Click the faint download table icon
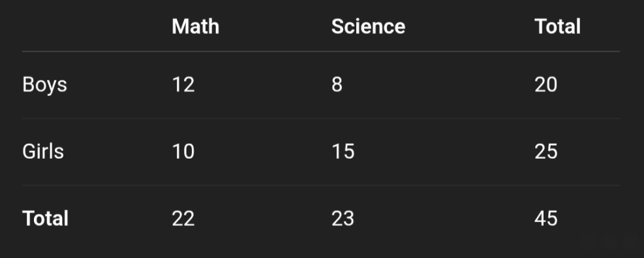 click(589, 242)
